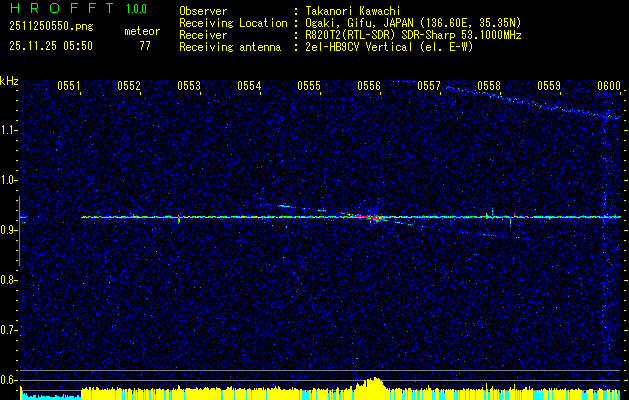Click the cyan level bar at bottom left
This screenshot has height=400, width=629.
[x=51, y=396]
